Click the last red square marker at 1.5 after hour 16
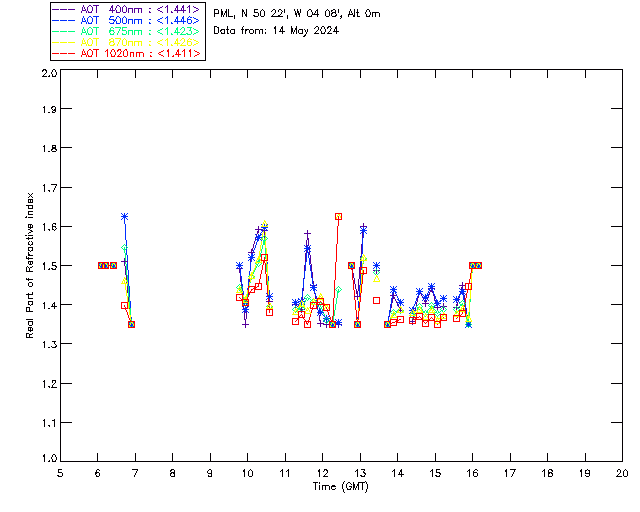Screen dimensions: 640x512 click(x=478, y=265)
